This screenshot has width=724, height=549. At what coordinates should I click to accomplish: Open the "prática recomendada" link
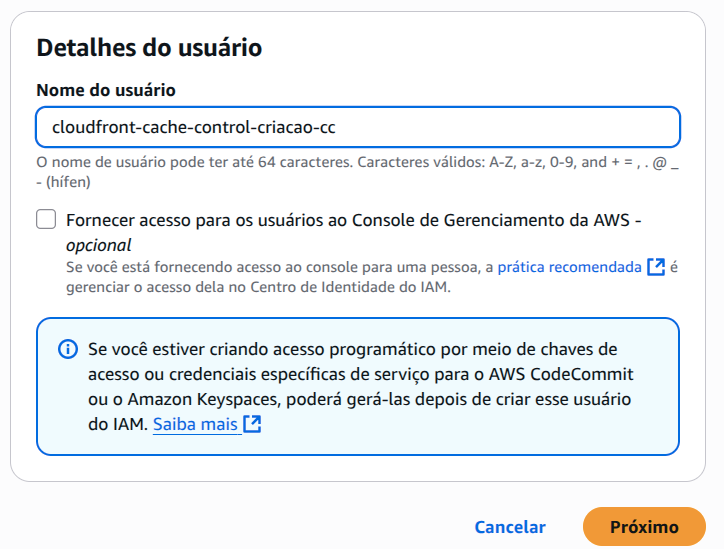[x=569, y=267]
